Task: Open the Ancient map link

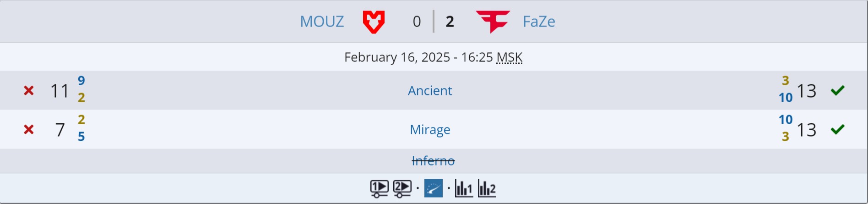Action: pos(430,91)
